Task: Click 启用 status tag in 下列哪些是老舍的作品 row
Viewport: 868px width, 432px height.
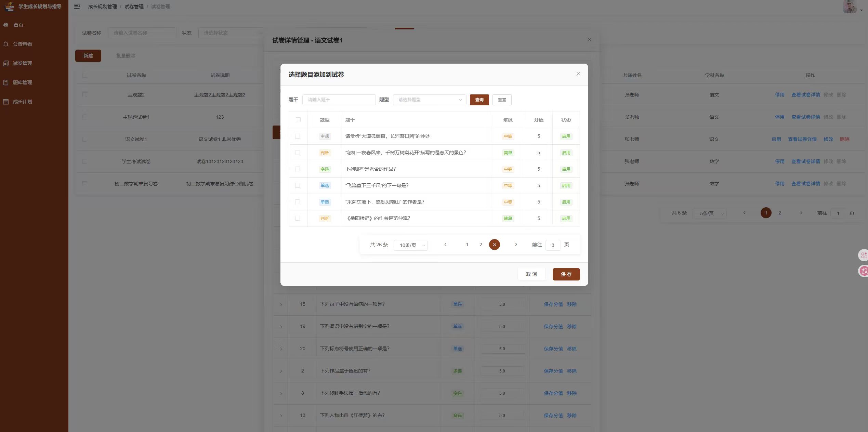Action: coord(566,169)
